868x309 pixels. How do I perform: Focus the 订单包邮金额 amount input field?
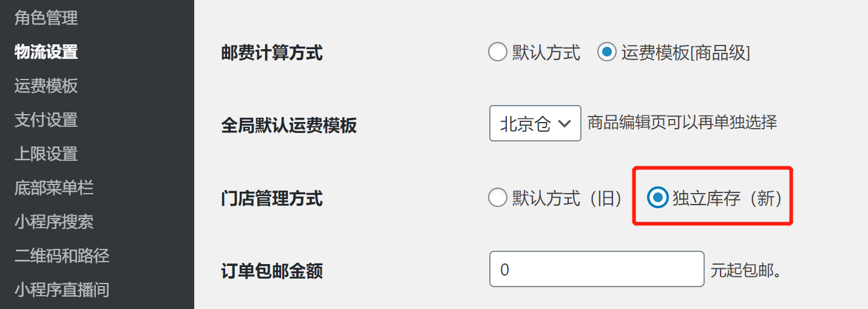point(596,269)
